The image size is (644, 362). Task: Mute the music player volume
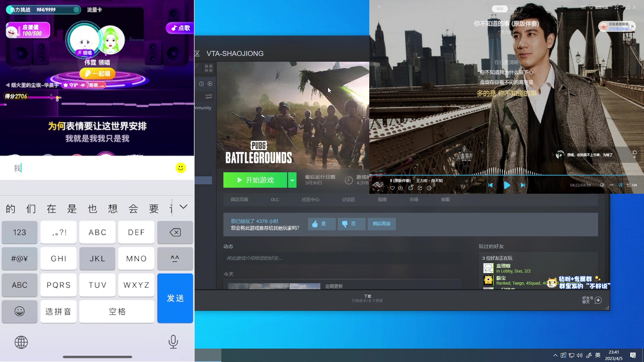[x=602, y=185]
